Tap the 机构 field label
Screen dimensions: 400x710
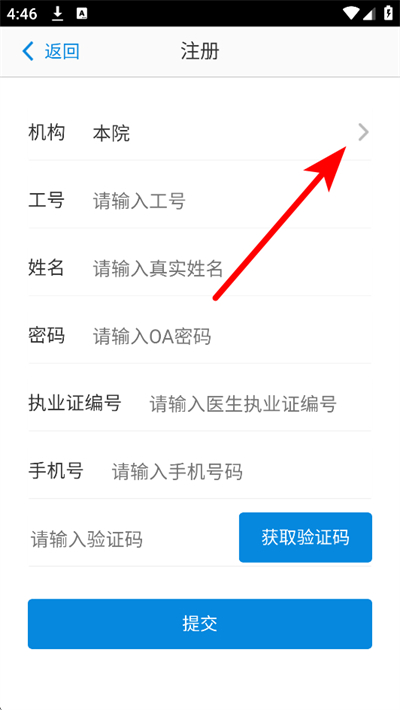coord(46,133)
